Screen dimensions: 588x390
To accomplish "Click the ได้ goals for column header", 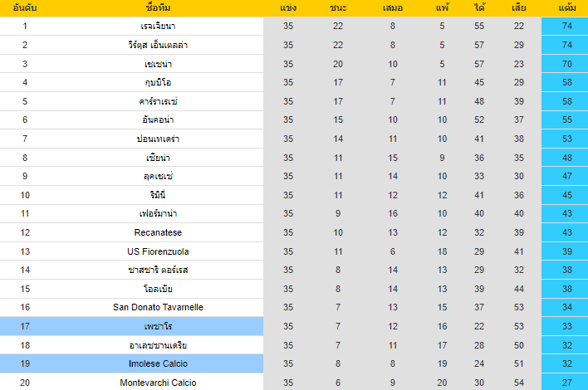I will pyautogui.click(x=480, y=8).
